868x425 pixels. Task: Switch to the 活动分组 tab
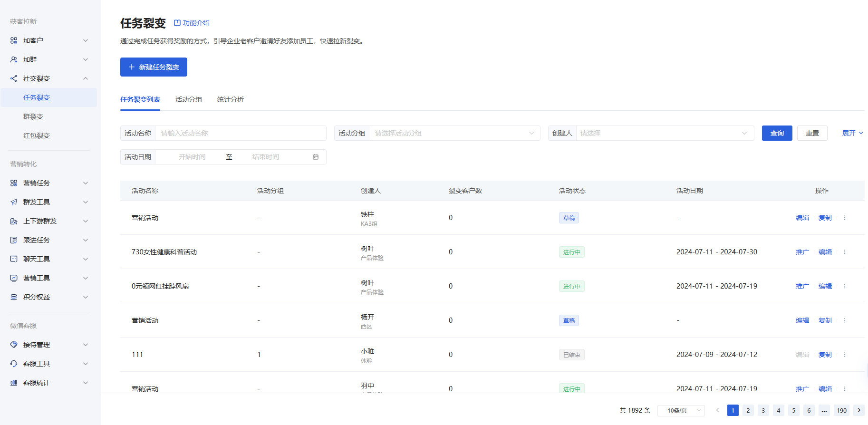(x=189, y=99)
